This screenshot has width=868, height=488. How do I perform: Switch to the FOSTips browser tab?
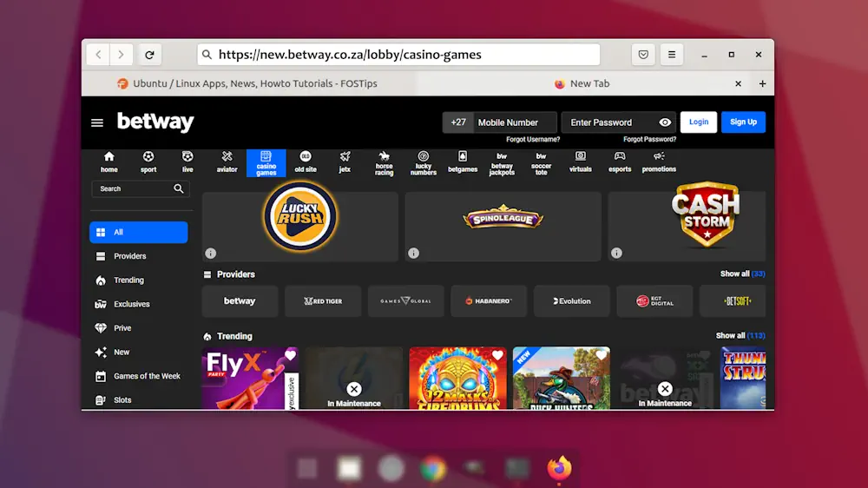click(x=247, y=83)
